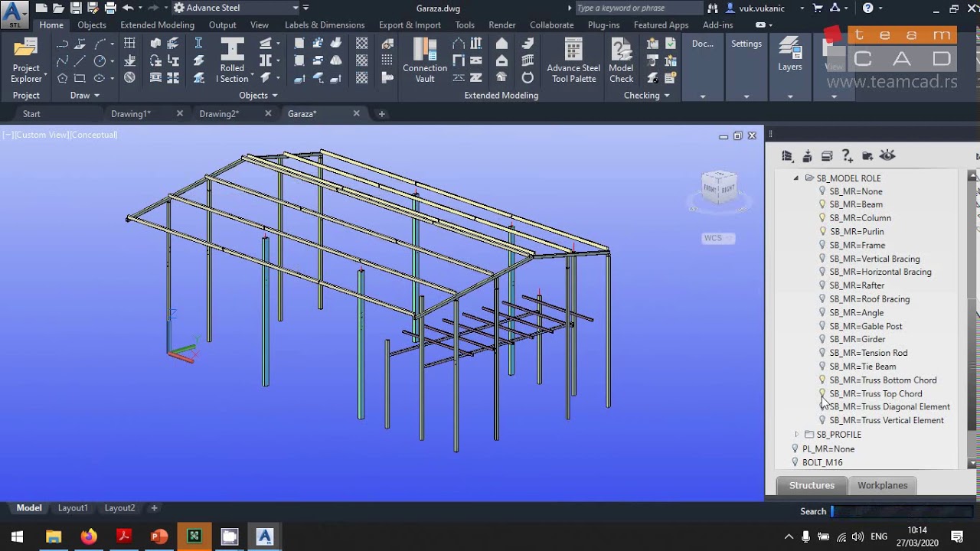Toggle visibility bulb for SB_MR=Purlin
The image size is (980, 551).
tap(822, 231)
